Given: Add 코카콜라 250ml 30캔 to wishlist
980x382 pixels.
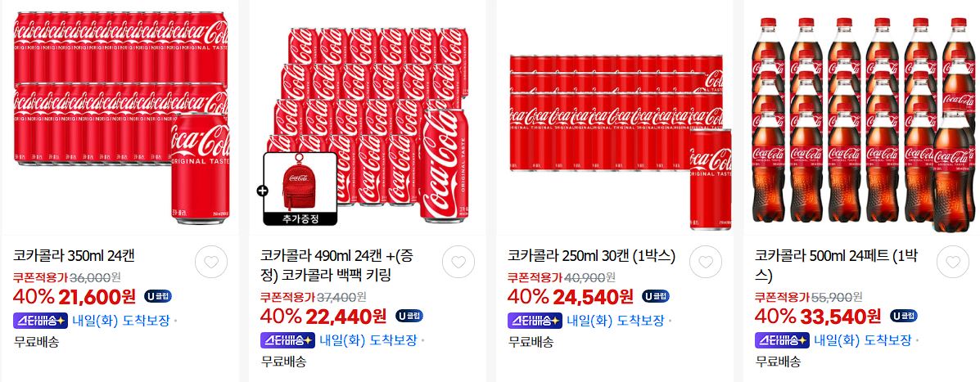Looking at the screenshot, I should (x=706, y=262).
